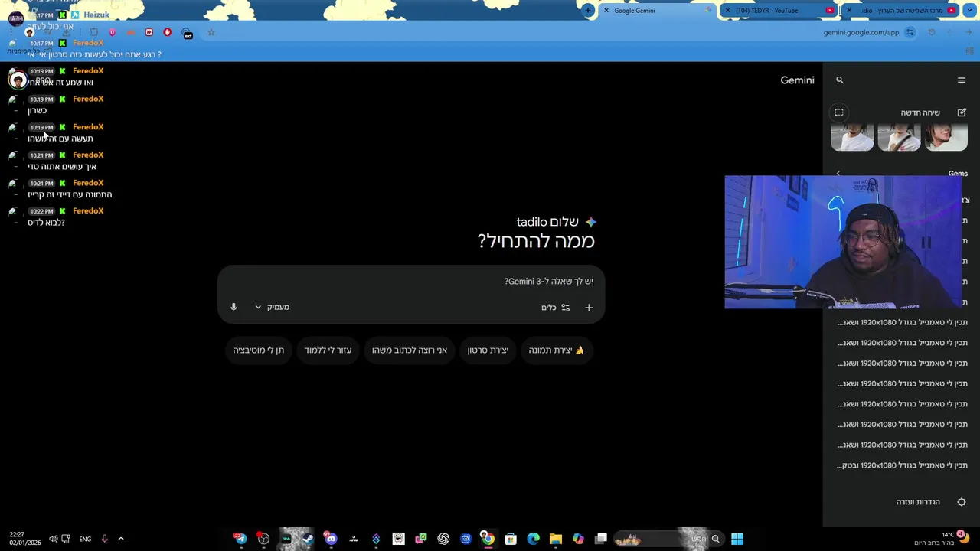Select the תן לי מוטיבציה chip
Viewport: 980px width, 551px height.
[259, 350]
